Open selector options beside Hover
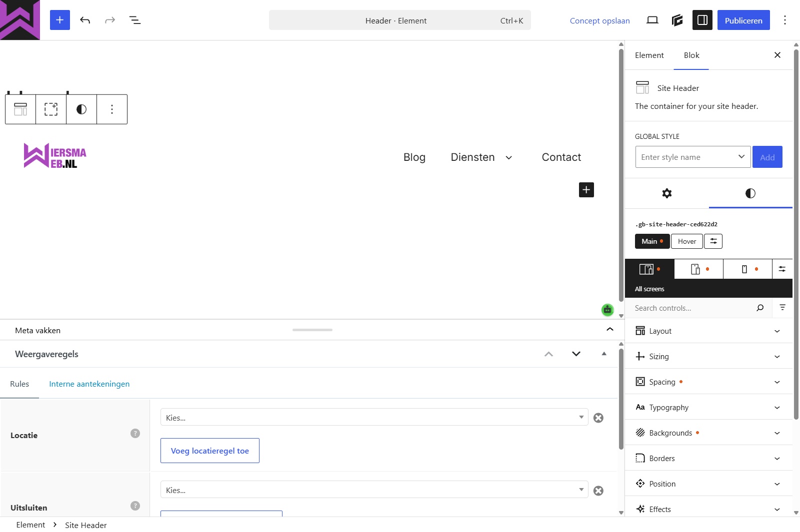The image size is (800, 532). point(713,241)
